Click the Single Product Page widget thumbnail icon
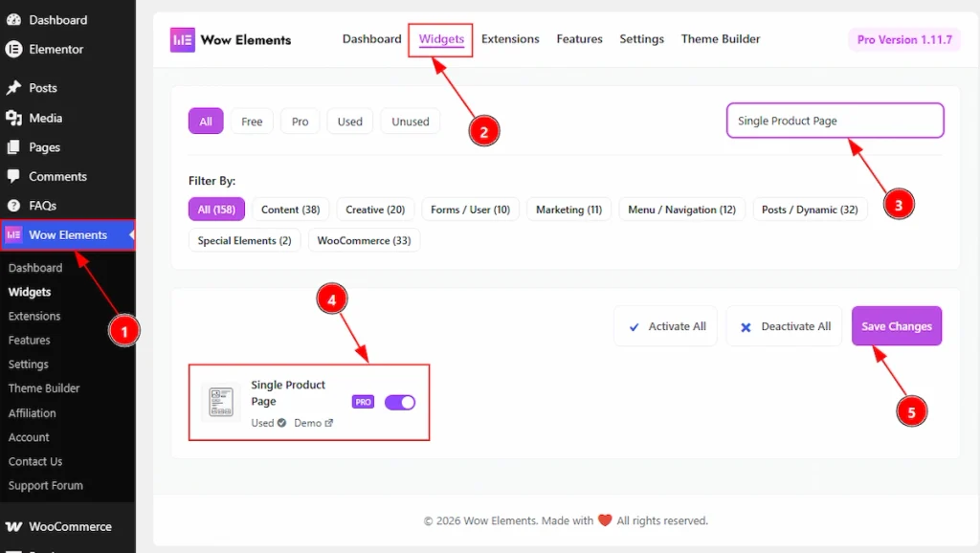 [x=221, y=403]
